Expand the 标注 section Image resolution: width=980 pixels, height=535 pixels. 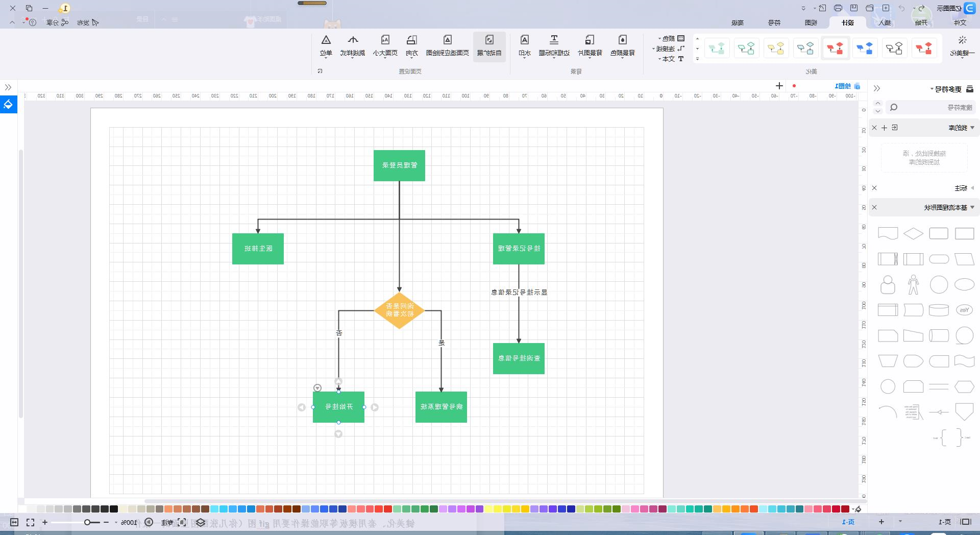(972, 188)
